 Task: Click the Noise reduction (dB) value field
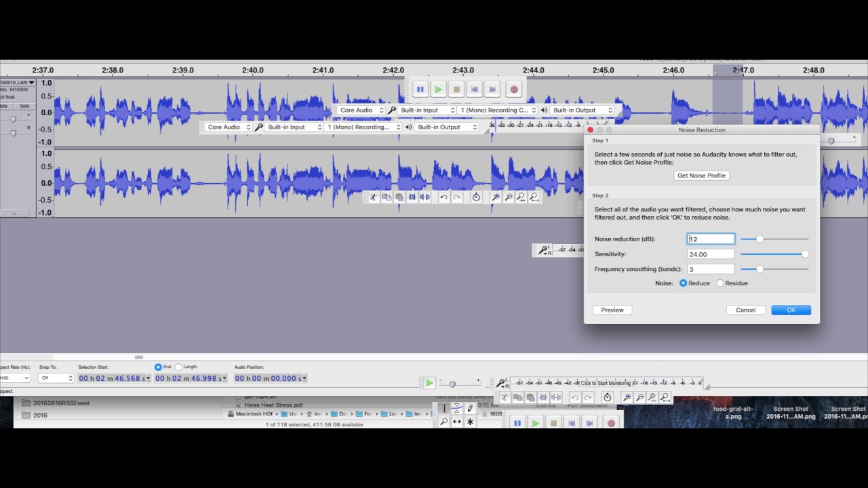coord(711,239)
